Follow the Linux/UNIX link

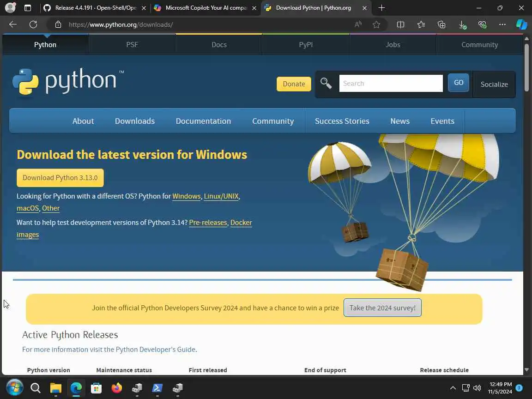click(x=221, y=196)
